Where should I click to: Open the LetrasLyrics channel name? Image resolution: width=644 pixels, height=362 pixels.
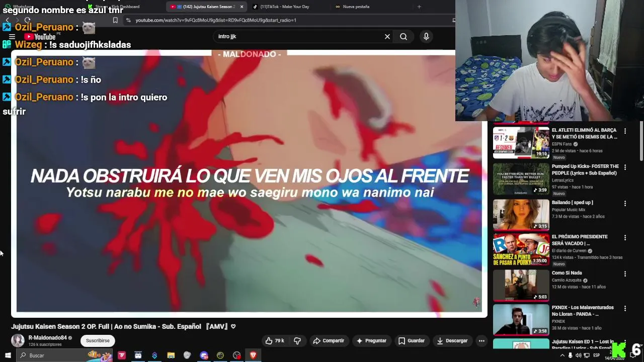pos(563,180)
